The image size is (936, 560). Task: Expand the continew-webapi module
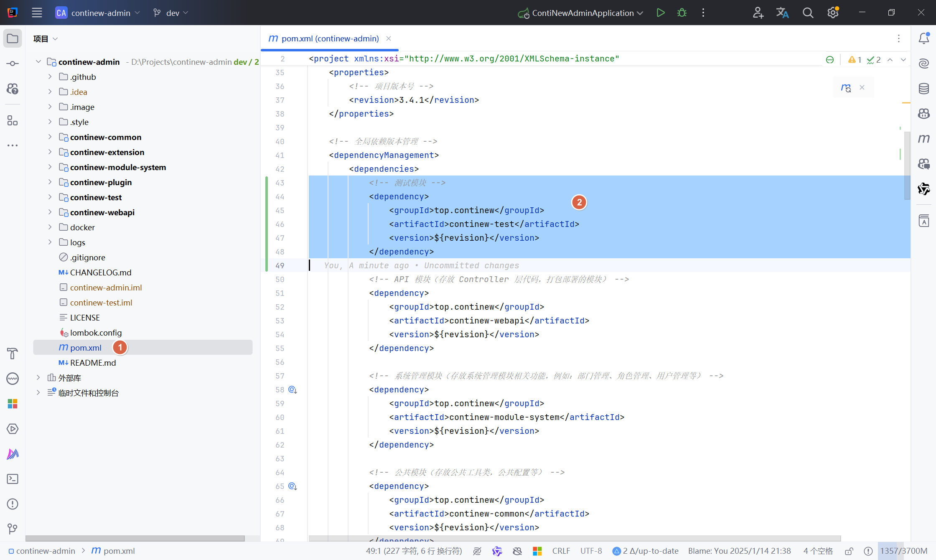(x=50, y=212)
